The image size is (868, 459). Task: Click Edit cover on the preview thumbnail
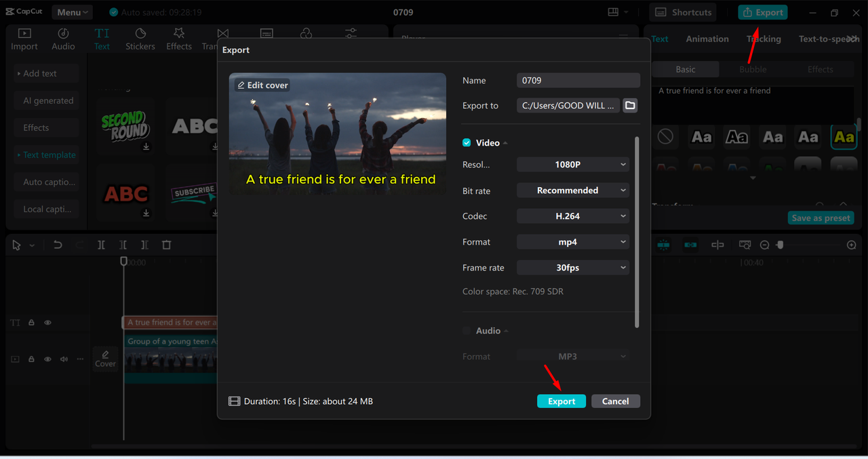tap(263, 85)
